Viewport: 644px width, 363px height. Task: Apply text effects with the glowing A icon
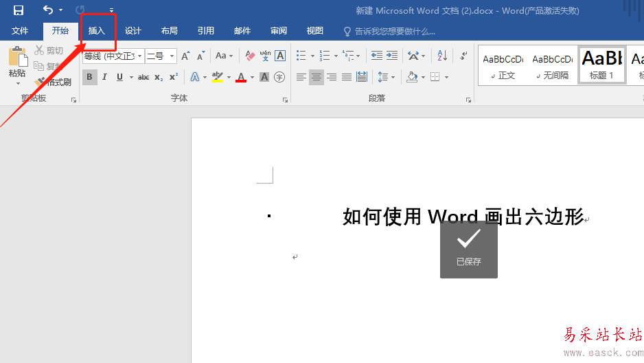[195, 77]
